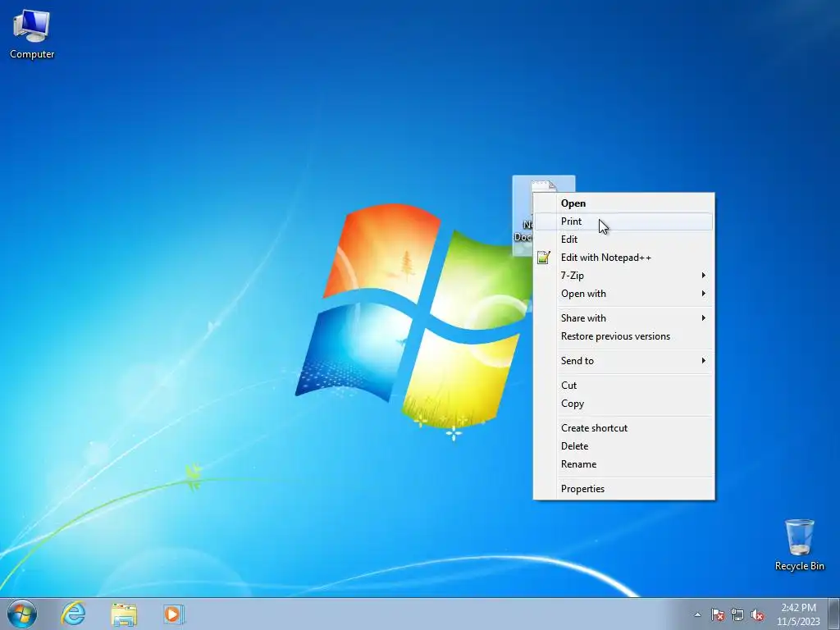The image size is (840, 630).
Task: Choose Copy from the context menu
Action: click(x=624, y=404)
